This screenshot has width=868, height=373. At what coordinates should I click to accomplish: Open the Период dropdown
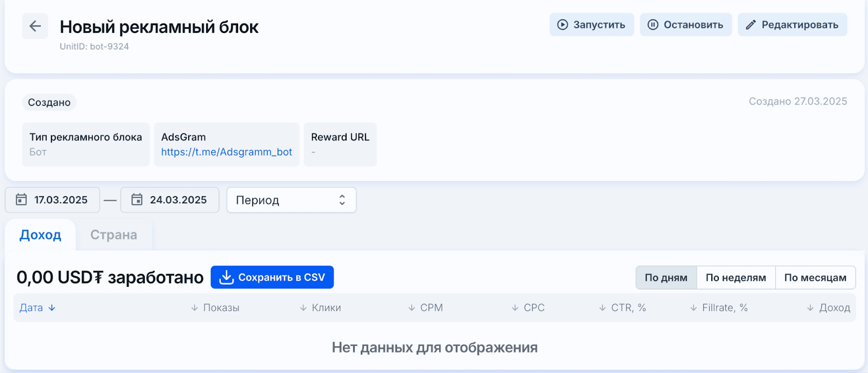pos(291,200)
